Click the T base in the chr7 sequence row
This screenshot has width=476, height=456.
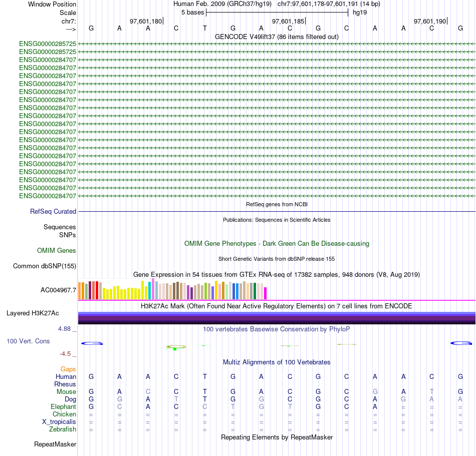[204, 28]
